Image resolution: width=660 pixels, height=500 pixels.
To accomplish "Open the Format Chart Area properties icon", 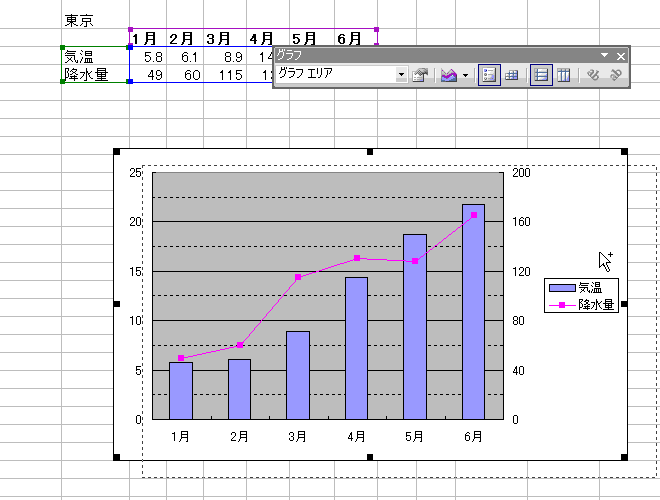I will pyautogui.click(x=420, y=75).
